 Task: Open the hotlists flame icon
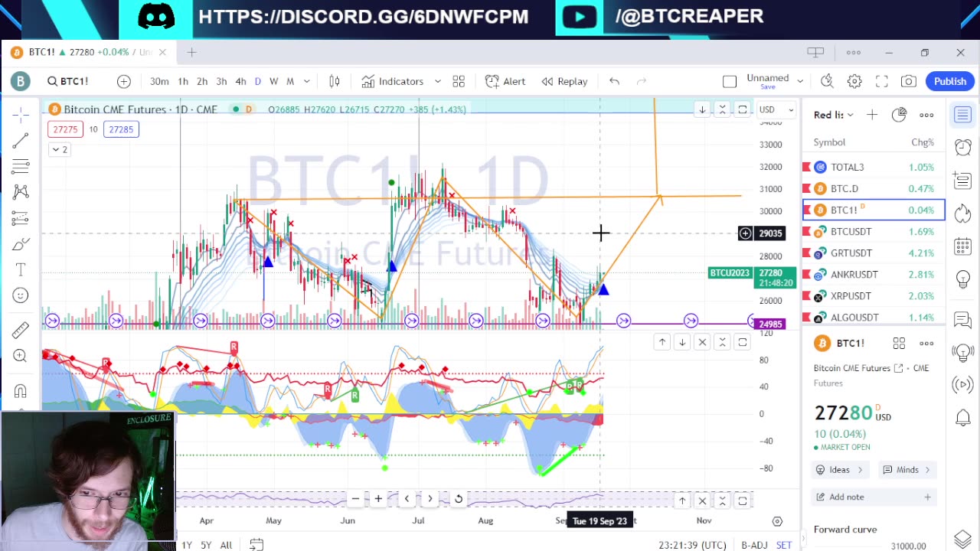(x=963, y=214)
